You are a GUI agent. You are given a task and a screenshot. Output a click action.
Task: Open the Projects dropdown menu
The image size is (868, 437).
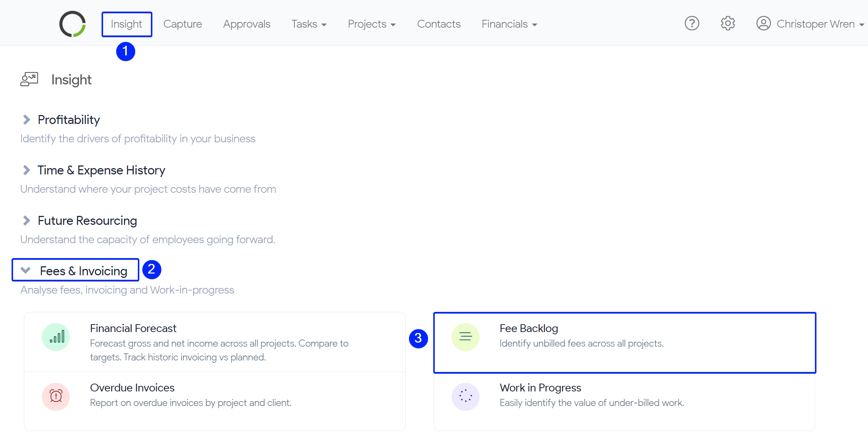(x=372, y=24)
